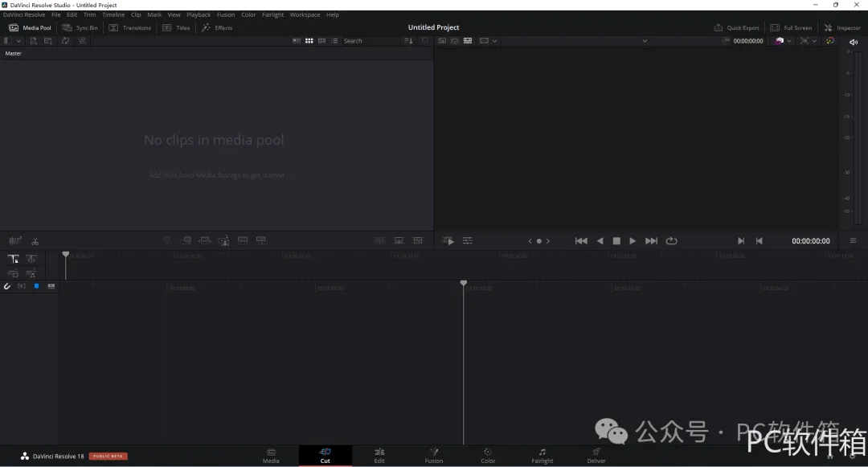Click the relink media icon
The width and height of the screenshot is (868, 467).
(x=82, y=41)
